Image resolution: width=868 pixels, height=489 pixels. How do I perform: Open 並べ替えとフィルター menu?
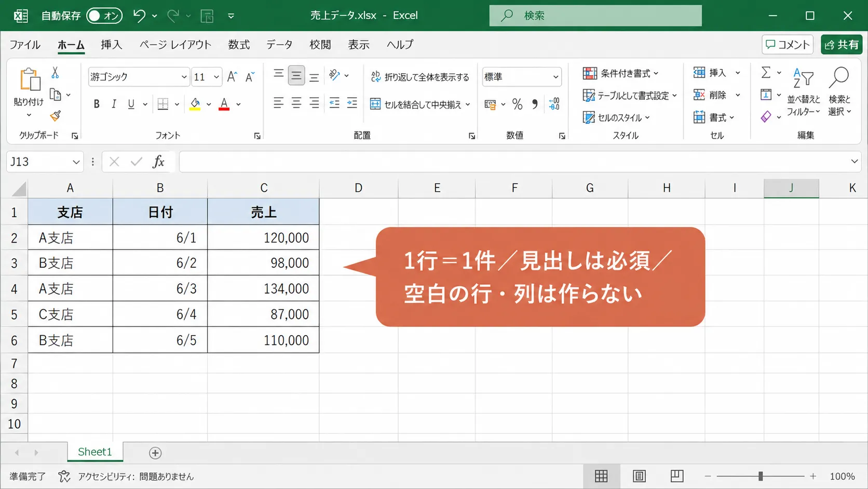[x=803, y=92]
